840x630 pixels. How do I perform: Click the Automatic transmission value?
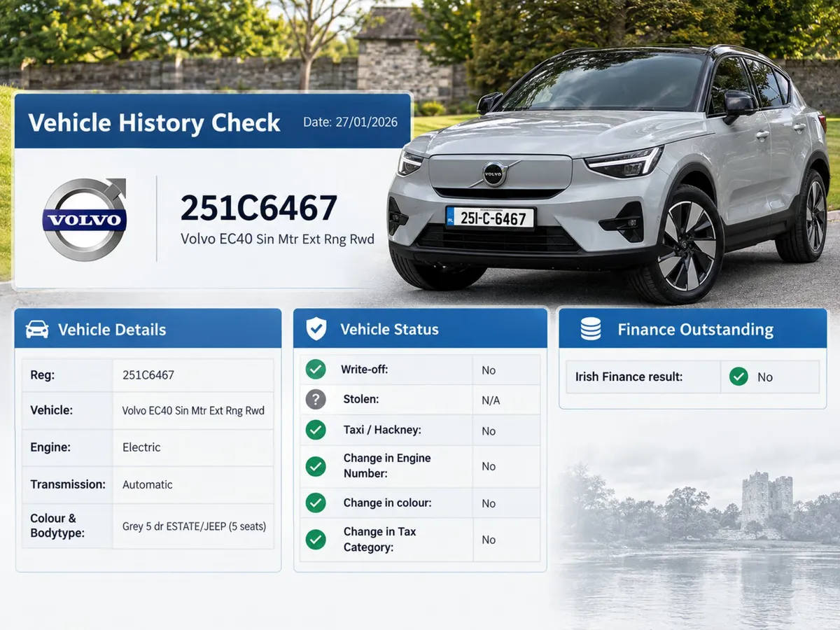(148, 484)
